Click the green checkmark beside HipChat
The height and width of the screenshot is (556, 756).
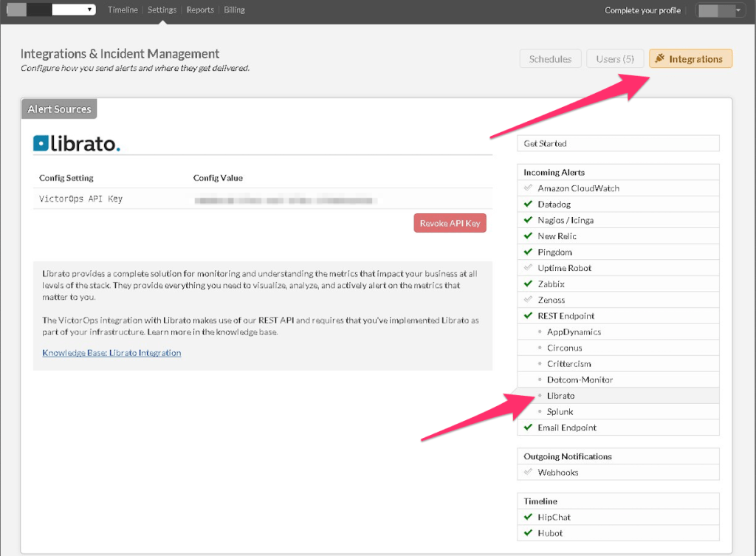(528, 518)
